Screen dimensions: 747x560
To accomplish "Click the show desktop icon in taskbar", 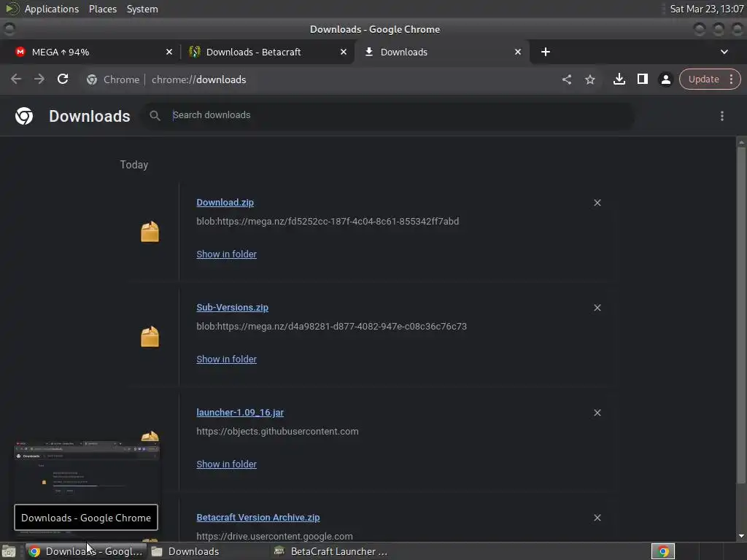I will coord(9,551).
